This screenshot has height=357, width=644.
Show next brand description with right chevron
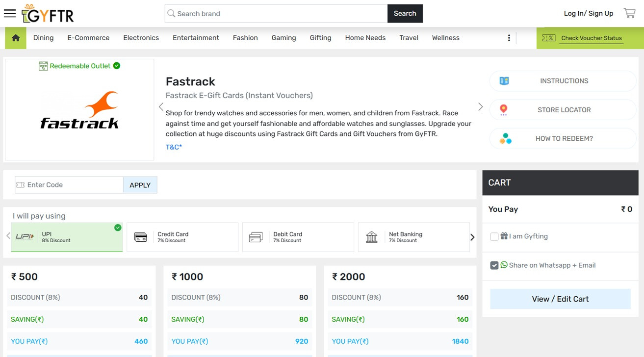pyautogui.click(x=480, y=107)
